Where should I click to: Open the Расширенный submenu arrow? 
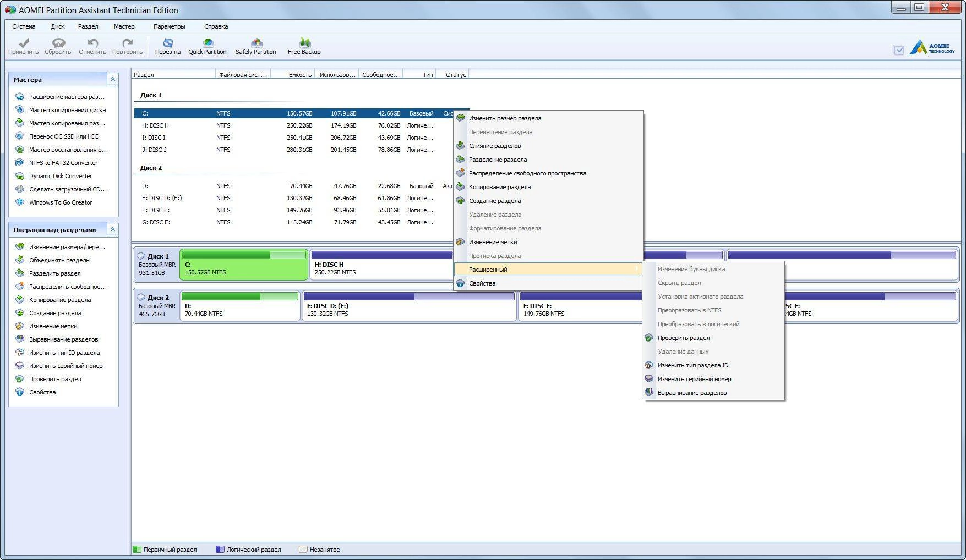tap(637, 269)
